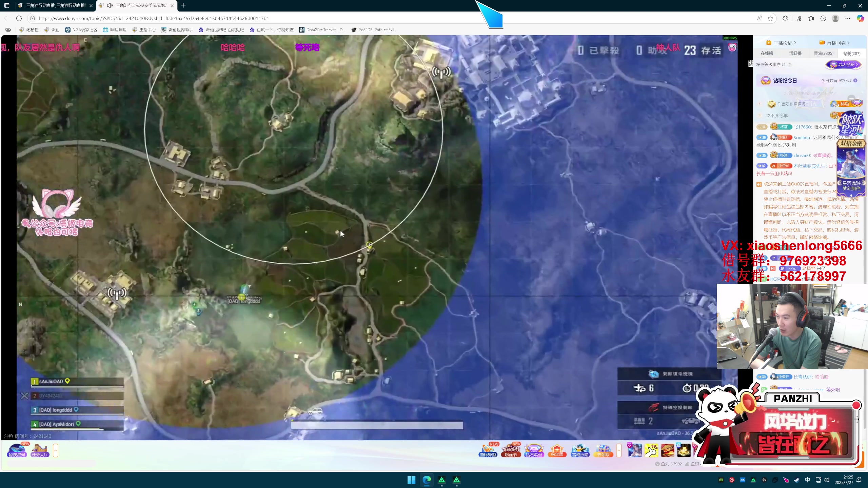Add this page to favorites star
Image resolution: width=868 pixels, height=488 pixels.
click(x=770, y=18)
